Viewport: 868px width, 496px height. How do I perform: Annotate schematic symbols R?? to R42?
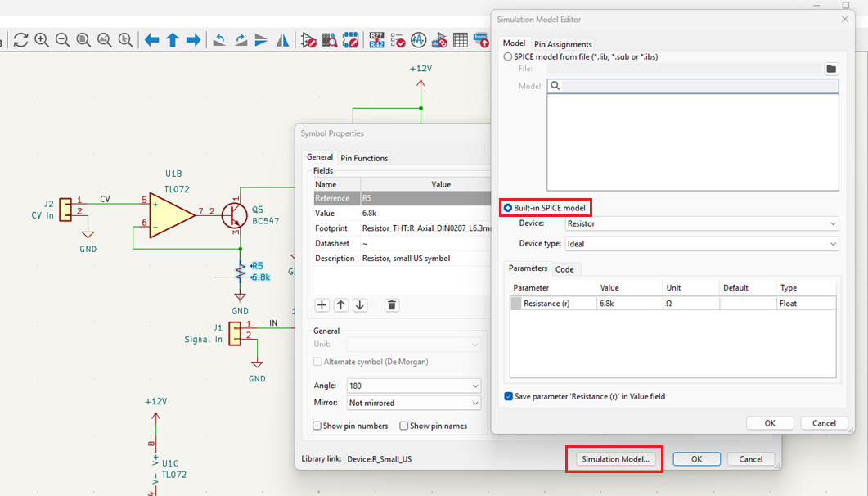coord(377,40)
